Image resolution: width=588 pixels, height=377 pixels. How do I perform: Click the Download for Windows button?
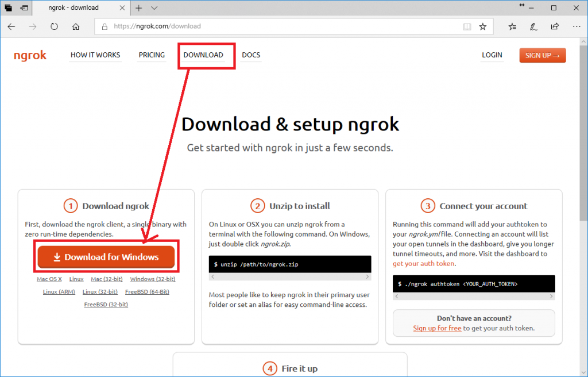106,257
